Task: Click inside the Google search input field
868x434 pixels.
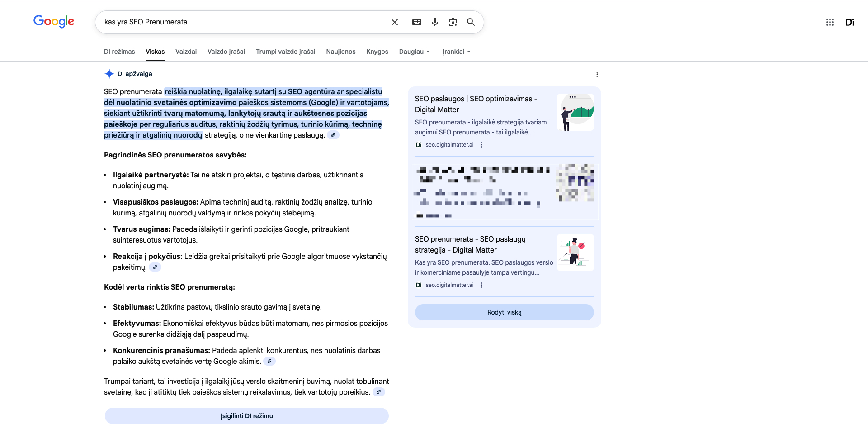Action: (244, 22)
